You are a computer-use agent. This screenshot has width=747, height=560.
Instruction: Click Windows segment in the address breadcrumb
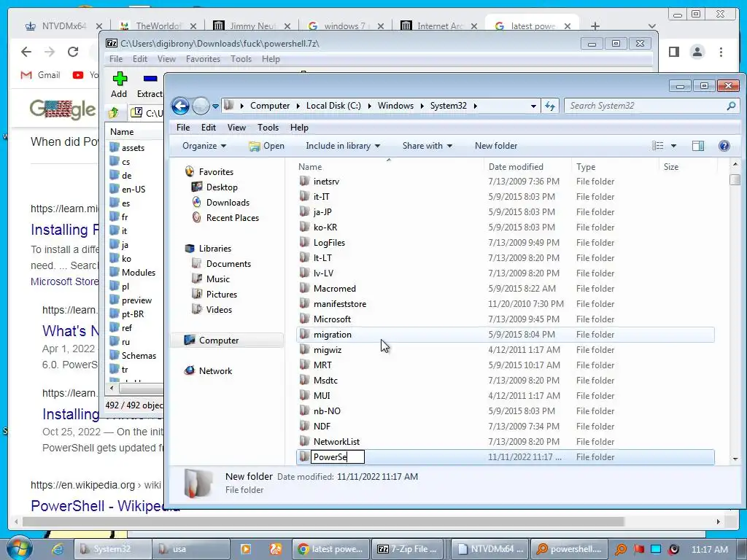pos(395,106)
